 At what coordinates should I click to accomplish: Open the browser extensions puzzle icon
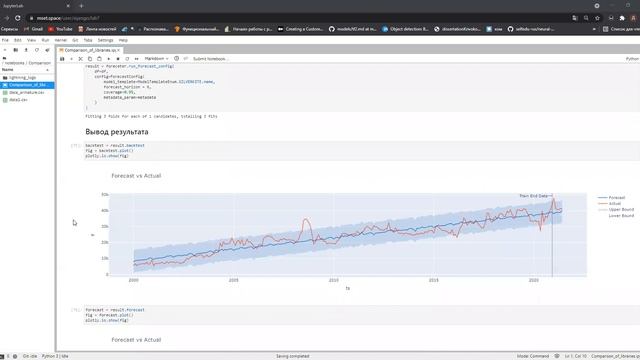pos(622,18)
